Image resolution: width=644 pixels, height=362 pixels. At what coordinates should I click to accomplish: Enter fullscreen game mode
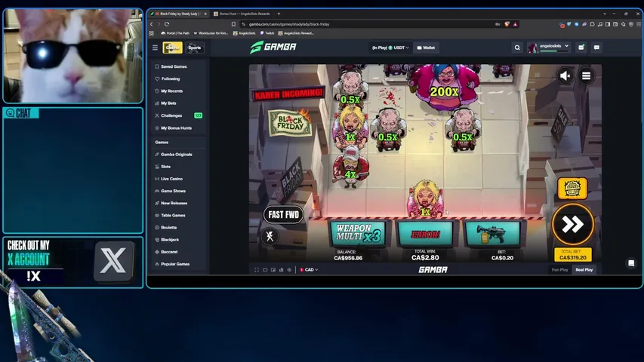click(257, 270)
